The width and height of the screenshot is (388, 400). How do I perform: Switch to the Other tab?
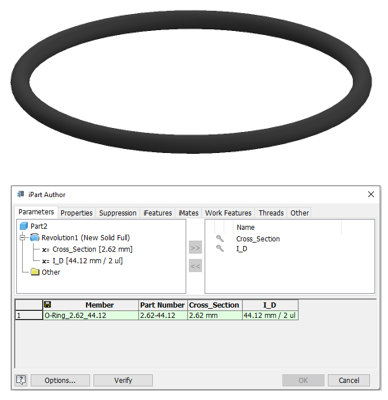click(x=299, y=213)
